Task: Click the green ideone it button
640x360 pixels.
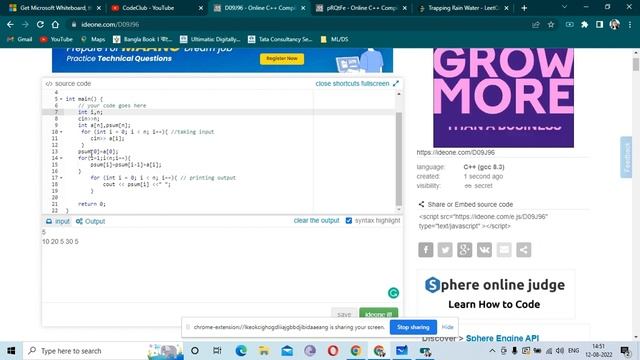Action: (x=378, y=314)
